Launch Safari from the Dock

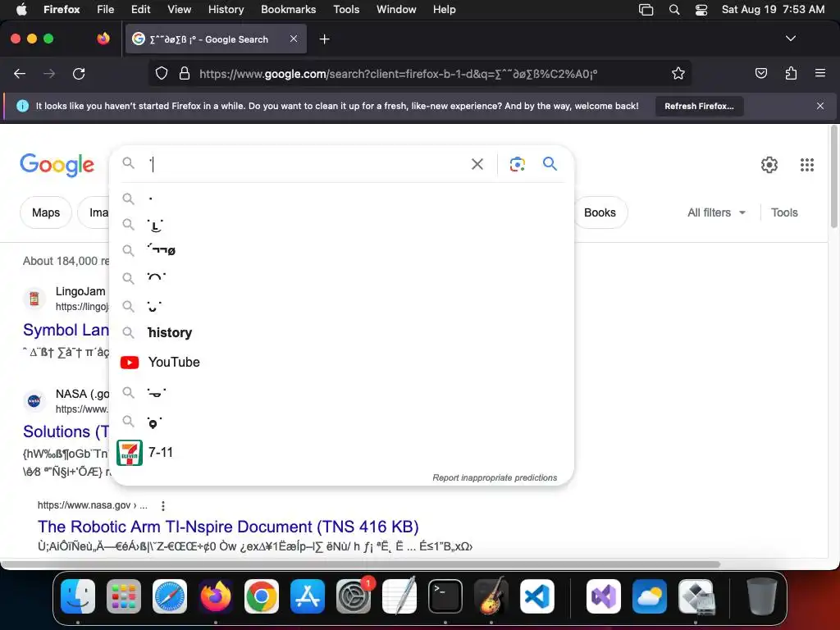point(170,596)
